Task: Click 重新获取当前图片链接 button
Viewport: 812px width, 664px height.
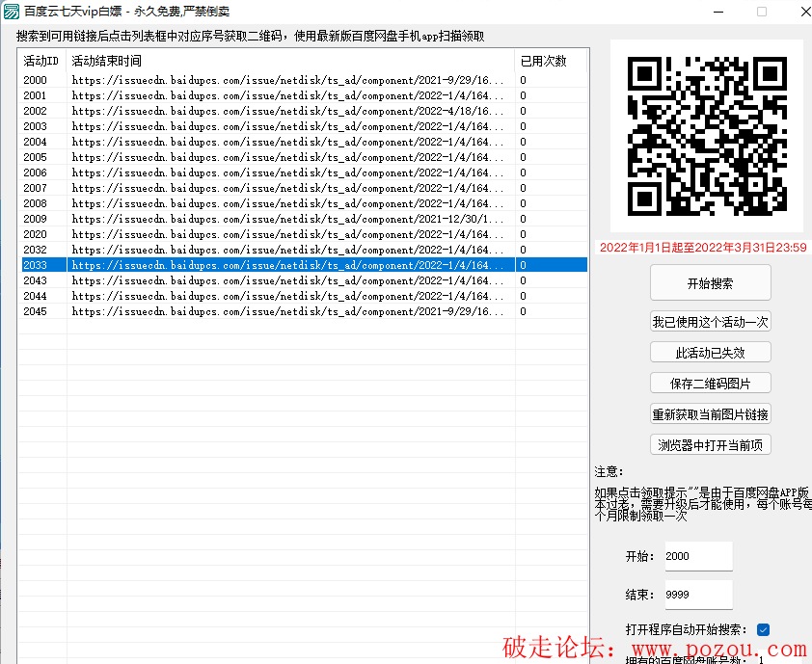Action: (710, 414)
